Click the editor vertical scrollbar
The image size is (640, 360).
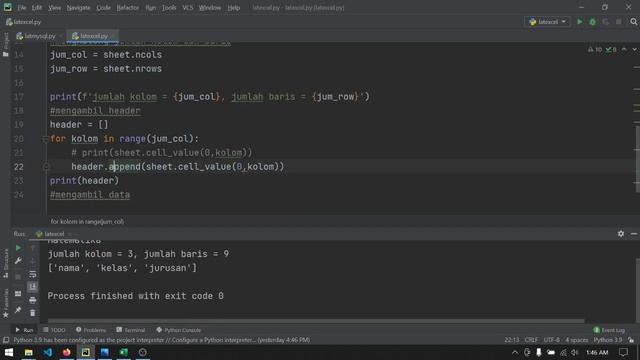point(637,159)
